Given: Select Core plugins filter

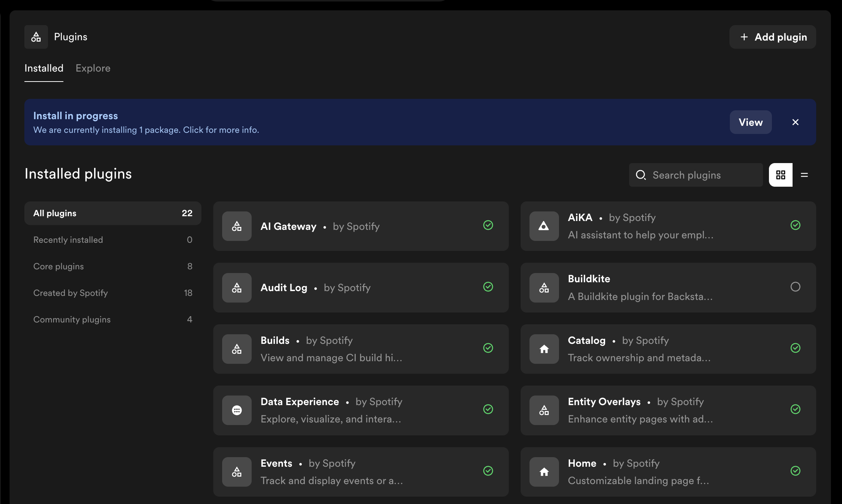Looking at the screenshot, I should [113, 266].
